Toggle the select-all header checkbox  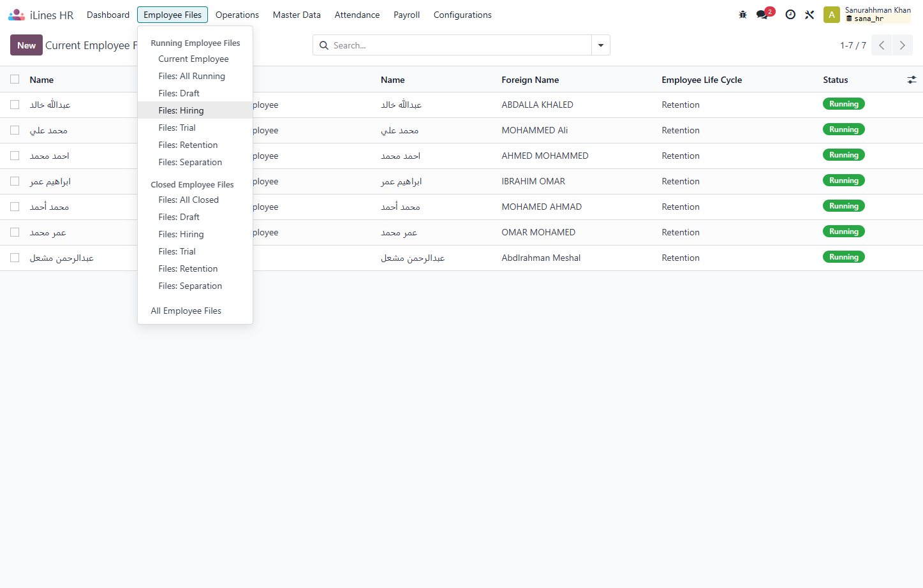pyautogui.click(x=15, y=79)
